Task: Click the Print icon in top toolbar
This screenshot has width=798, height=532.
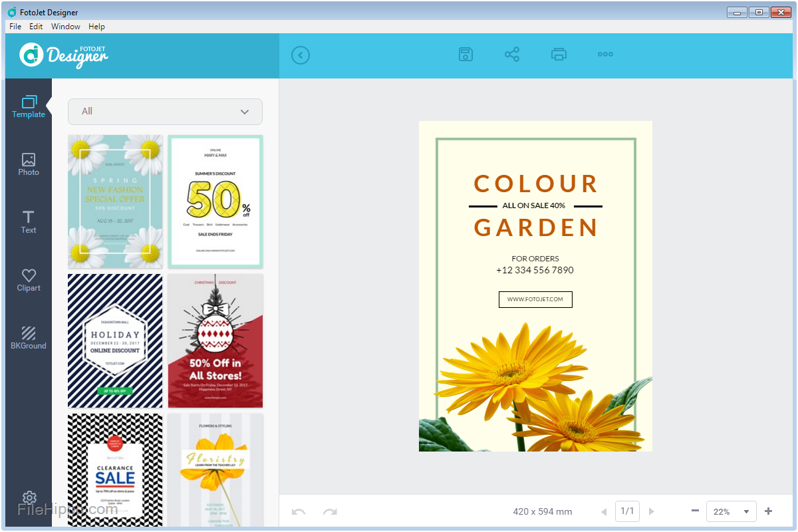Action: [x=559, y=55]
